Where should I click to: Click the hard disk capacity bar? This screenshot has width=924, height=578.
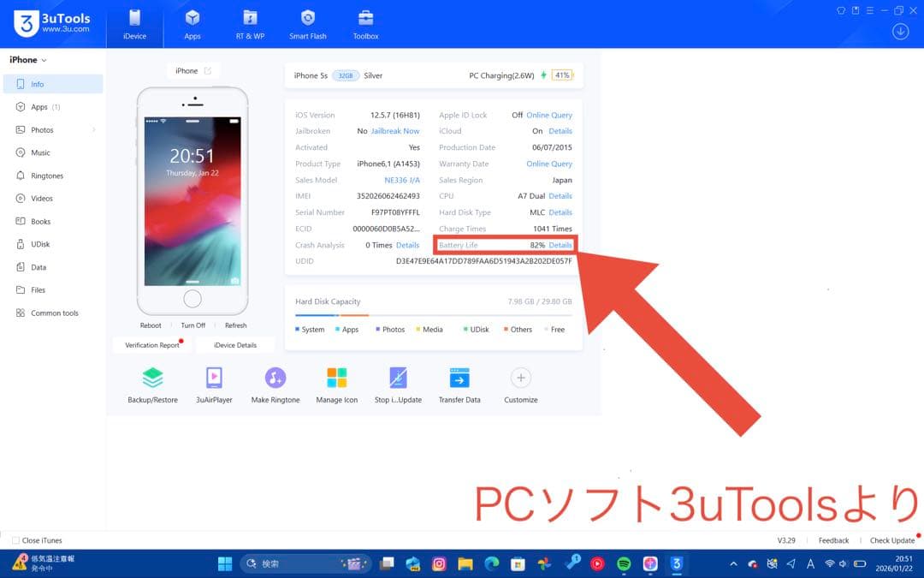[x=433, y=315]
